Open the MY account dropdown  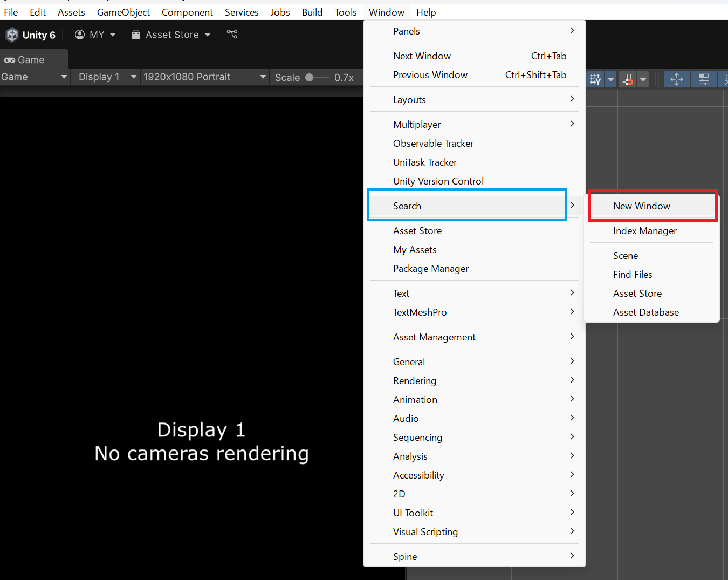click(x=95, y=35)
